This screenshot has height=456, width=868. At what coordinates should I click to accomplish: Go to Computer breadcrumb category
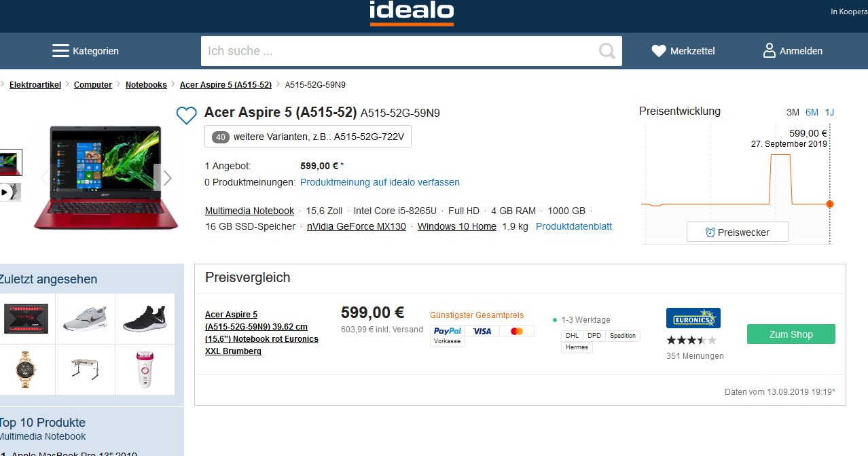pyautogui.click(x=93, y=85)
